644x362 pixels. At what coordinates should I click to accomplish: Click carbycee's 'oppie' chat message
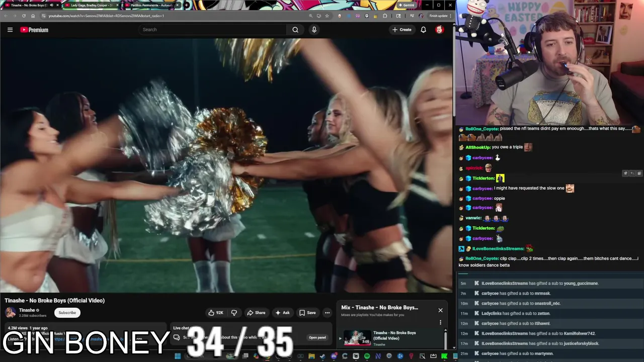(499, 198)
